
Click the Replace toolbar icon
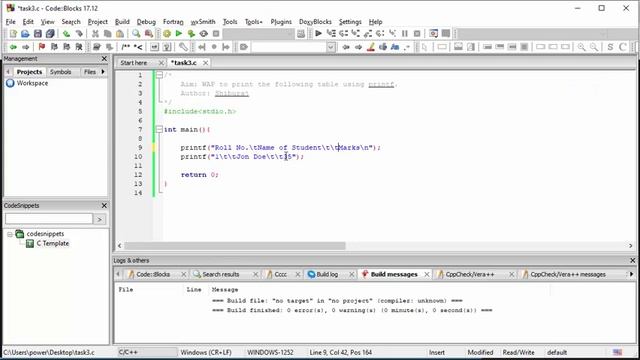tap(149, 34)
